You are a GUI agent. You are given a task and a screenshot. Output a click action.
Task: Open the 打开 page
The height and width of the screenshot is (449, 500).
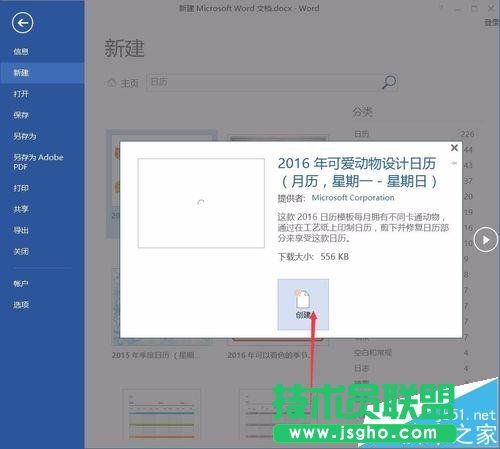pyautogui.click(x=21, y=94)
